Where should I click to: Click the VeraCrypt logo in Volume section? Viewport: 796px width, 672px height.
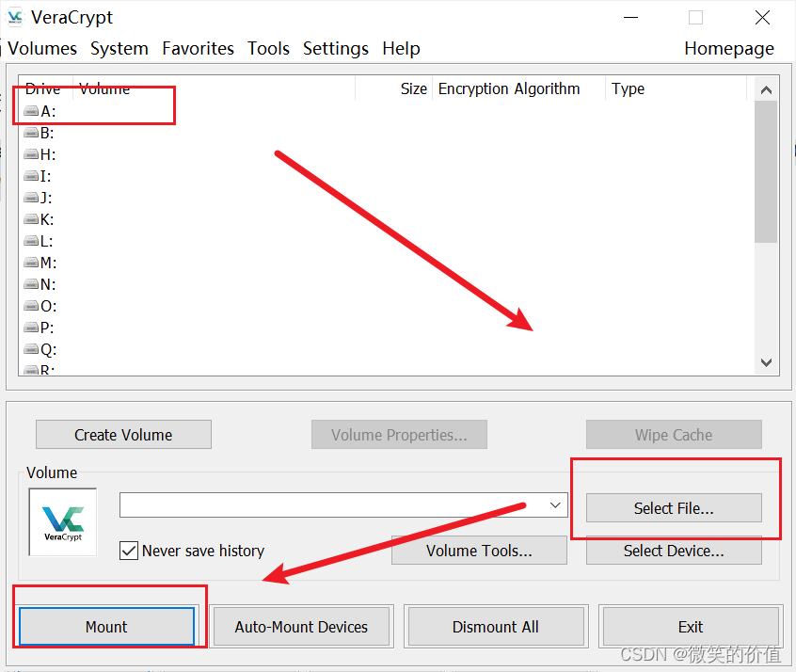tap(63, 522)
